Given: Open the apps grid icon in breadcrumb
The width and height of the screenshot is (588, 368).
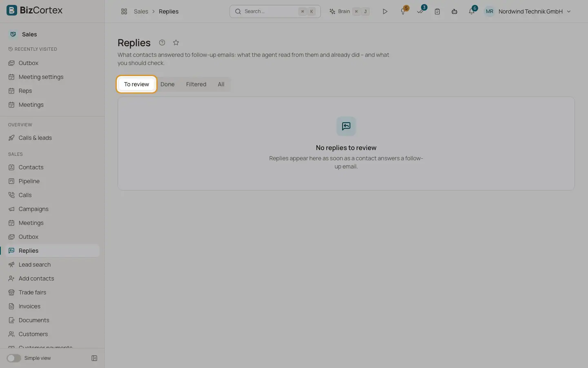Looking at the screenshot, I should pyautogui.click(x=124, y=11).
